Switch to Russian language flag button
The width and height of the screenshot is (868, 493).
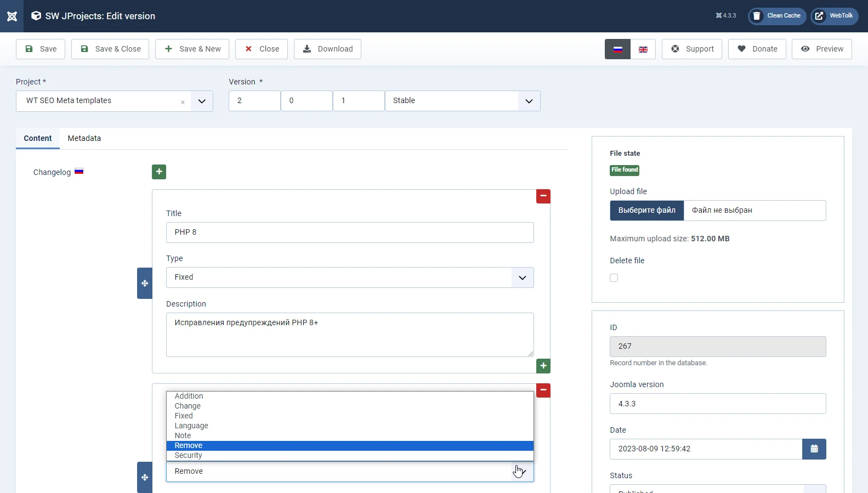pyautogui.click(x=617, y=49)
